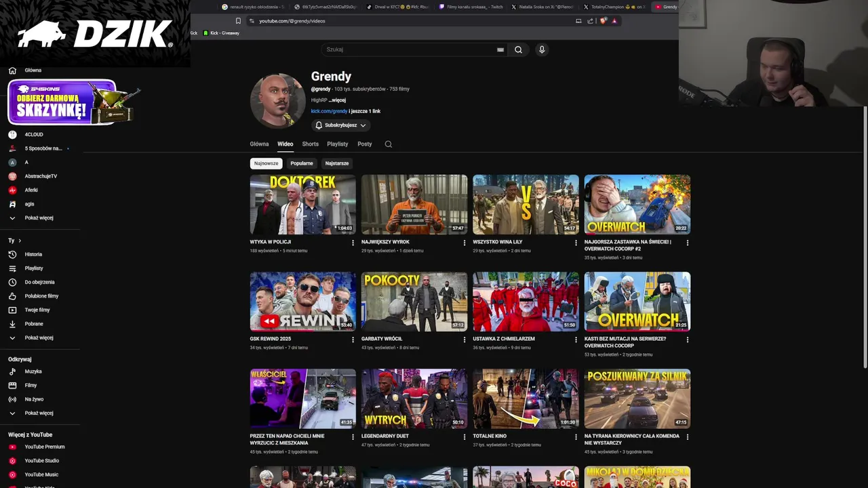Click the share icon in address bar
868x488 pixels.
(591, 21)
